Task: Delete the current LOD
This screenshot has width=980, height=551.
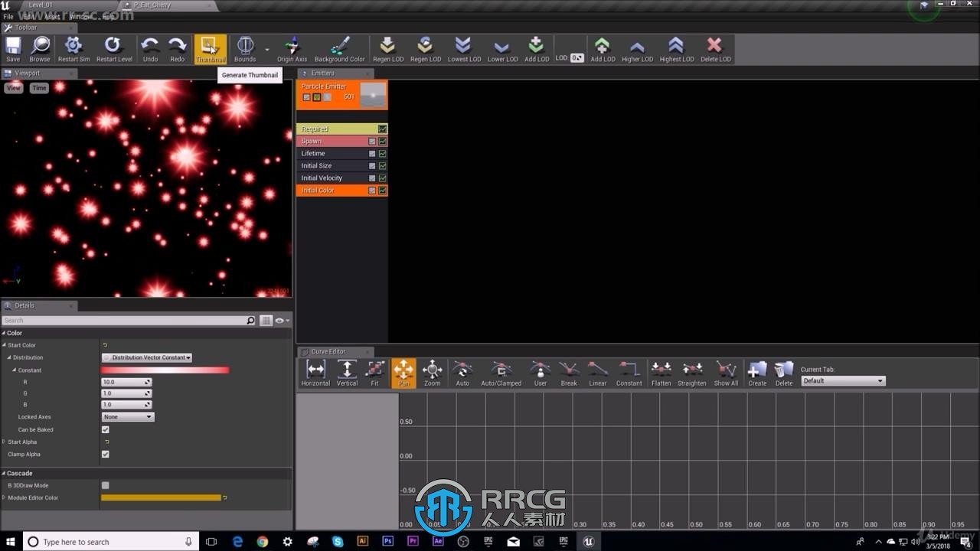Action: [x=715, y=49]
